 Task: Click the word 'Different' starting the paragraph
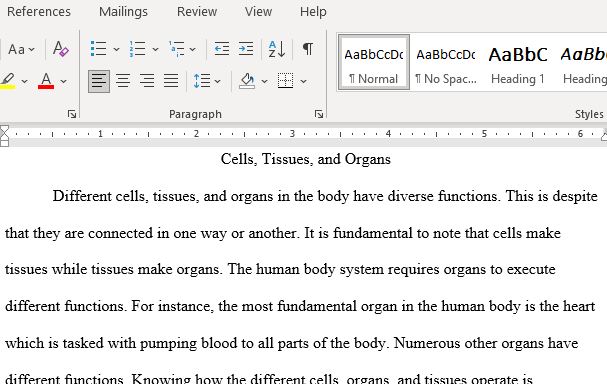coord(82,196)
